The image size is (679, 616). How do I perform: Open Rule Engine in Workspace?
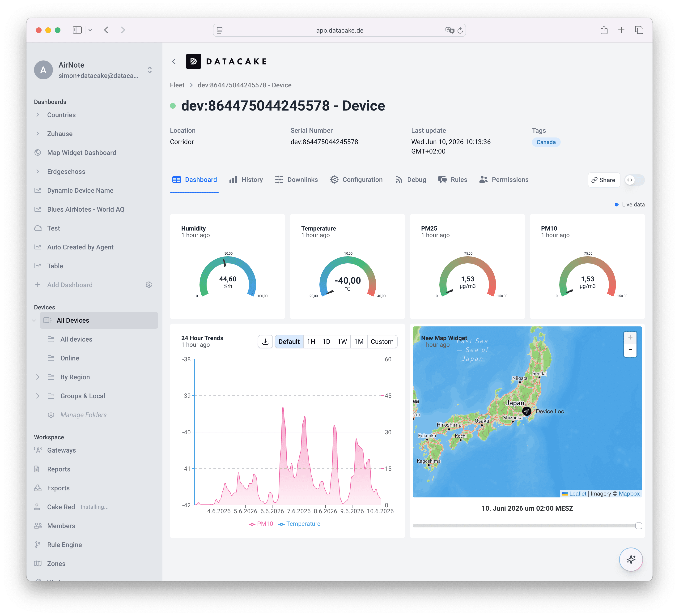[64, 545]
